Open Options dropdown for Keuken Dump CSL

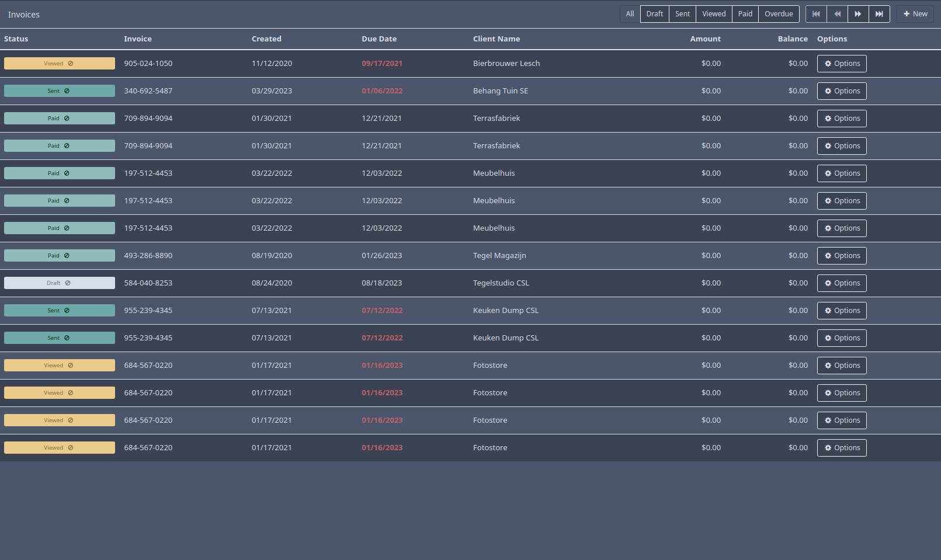pyautogui.click(x=842, y=310)
